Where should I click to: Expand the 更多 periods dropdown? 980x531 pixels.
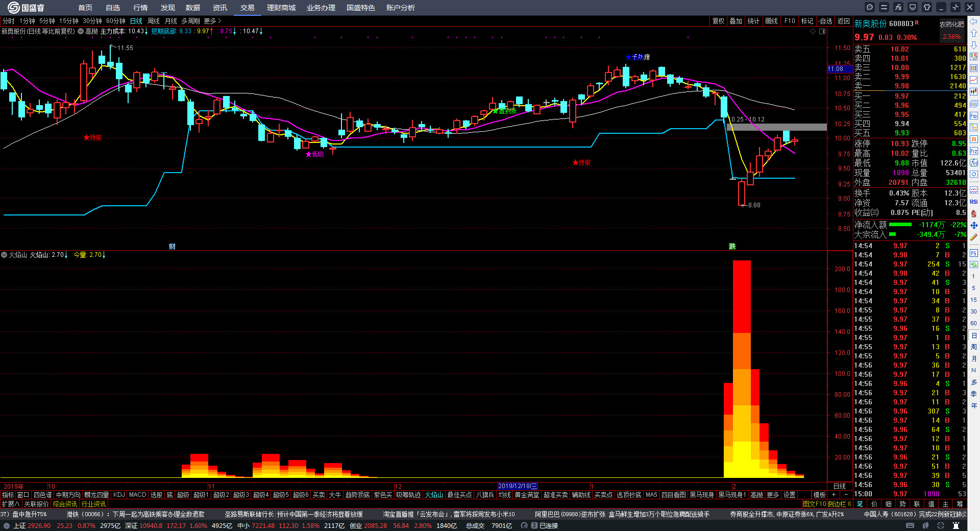pyautogui.click(x=212, y=21)
